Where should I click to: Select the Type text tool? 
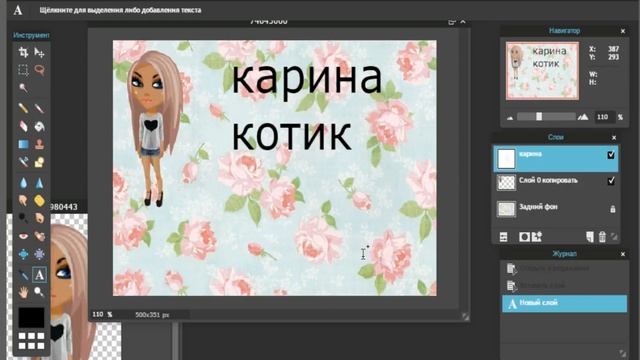click(40, 274)
